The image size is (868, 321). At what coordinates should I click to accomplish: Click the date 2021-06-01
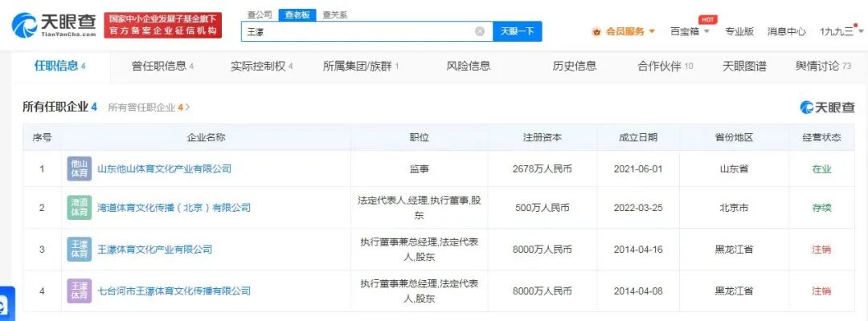pyautogui.click(x=638, y=169)
